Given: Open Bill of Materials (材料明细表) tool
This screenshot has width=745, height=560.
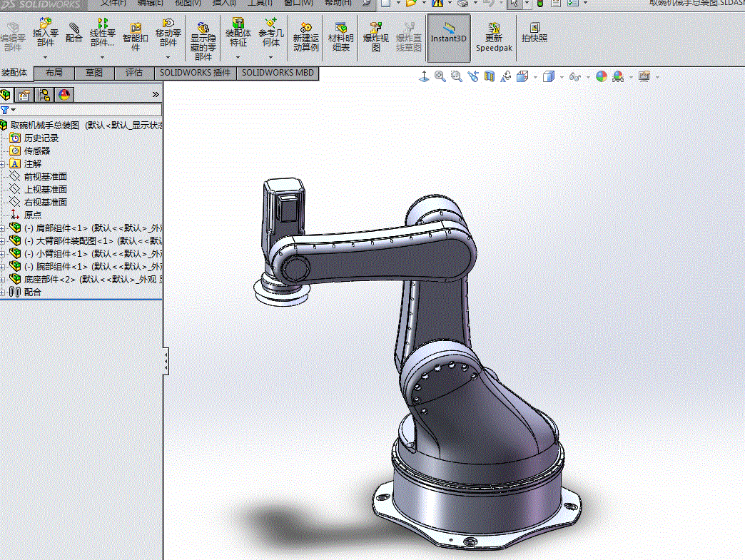Looking at the screenshot, I should click(x=340, y=37).
